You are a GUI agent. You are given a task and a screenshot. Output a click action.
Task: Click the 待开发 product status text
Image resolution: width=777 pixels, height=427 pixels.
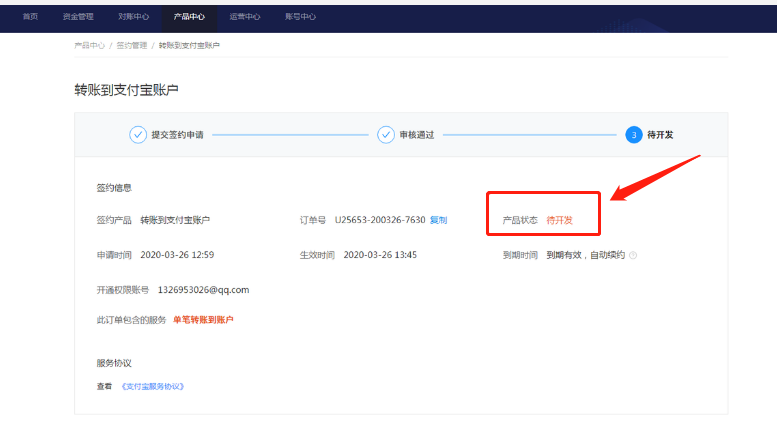559,219
